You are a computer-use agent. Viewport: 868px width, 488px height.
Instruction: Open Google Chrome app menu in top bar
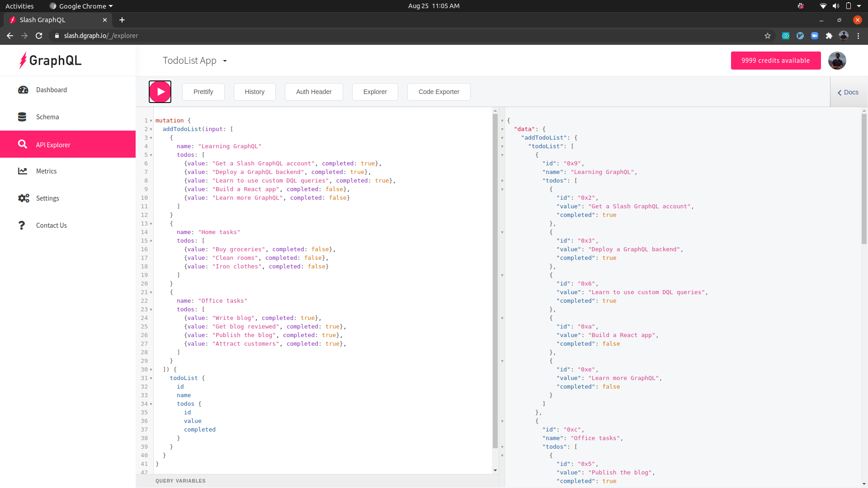point(81,6)
